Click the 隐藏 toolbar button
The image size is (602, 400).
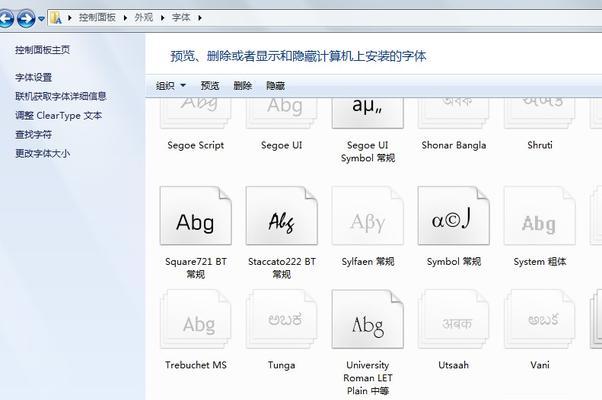275,86
